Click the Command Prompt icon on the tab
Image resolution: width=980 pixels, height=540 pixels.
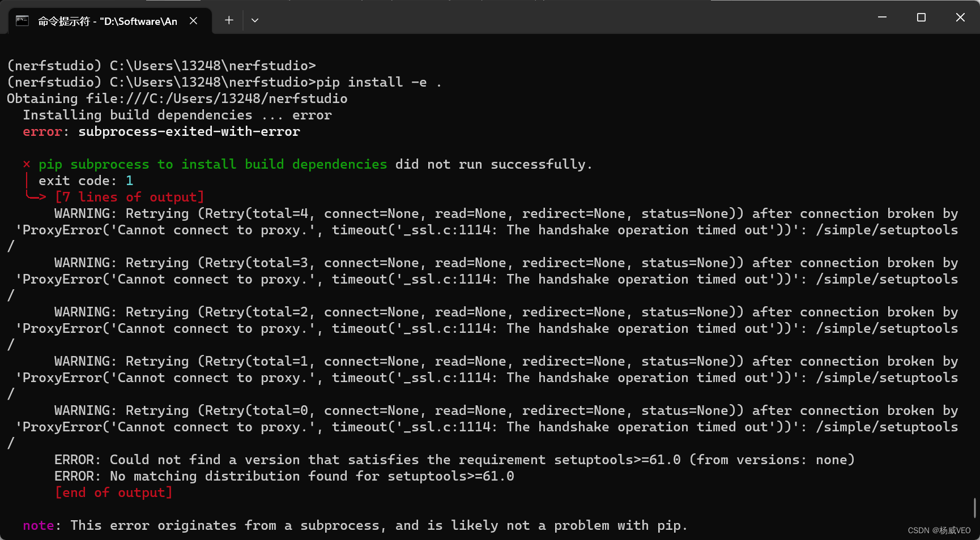tap(22, 20)
